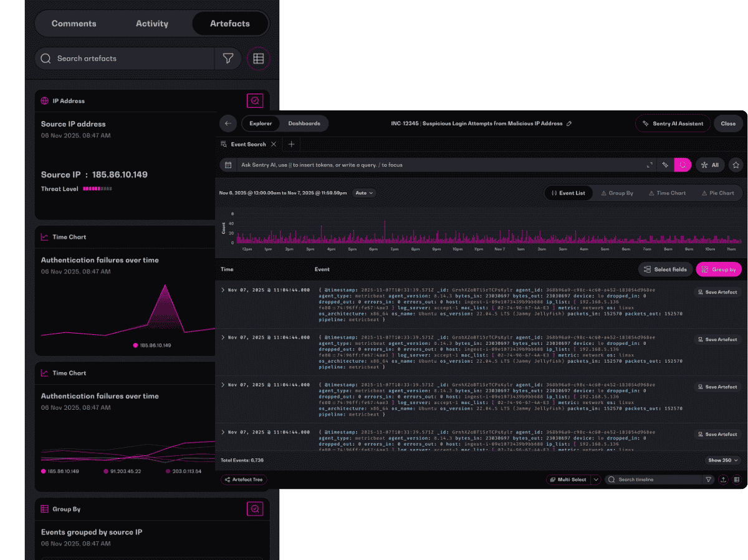The width and height of the screenshot is (748, 560).
Task: Select the Time Chart view tab
Action: click(666, 193)
